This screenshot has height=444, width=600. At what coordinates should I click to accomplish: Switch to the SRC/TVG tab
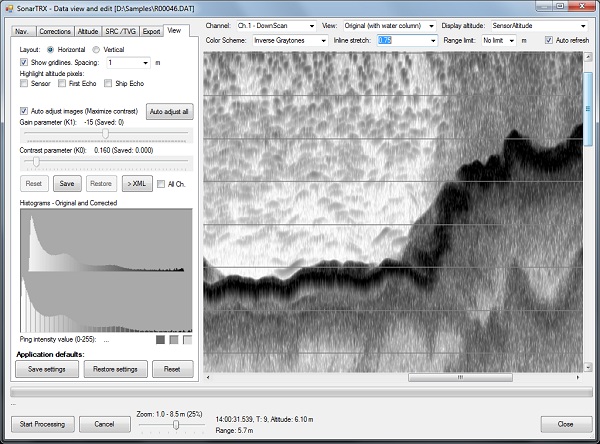[120, 31]
